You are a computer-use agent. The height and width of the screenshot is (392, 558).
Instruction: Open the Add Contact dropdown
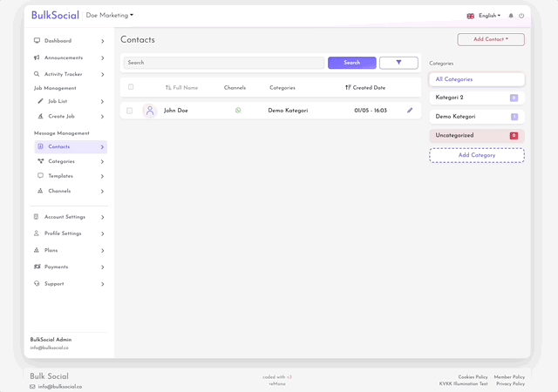point(490,39)
